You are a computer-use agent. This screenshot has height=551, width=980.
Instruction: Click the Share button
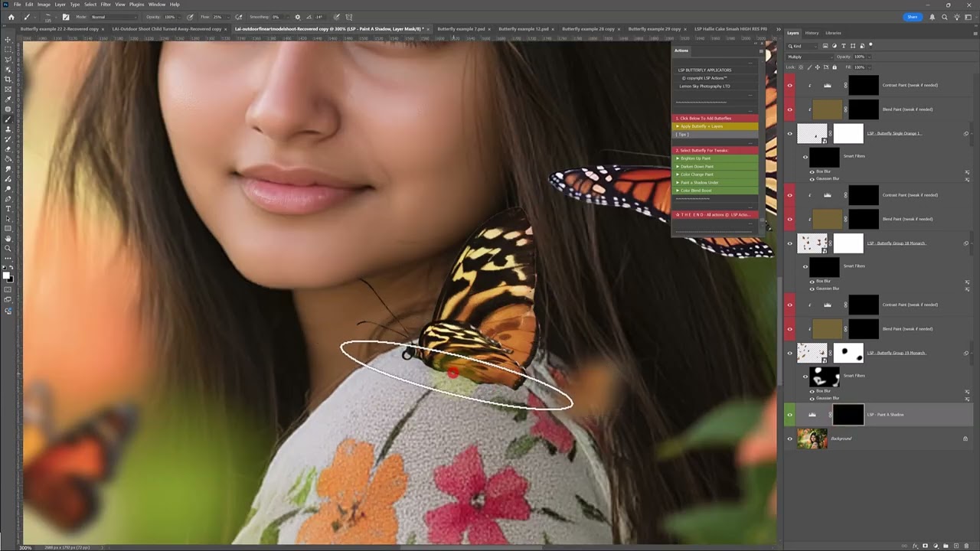(913, 17)
